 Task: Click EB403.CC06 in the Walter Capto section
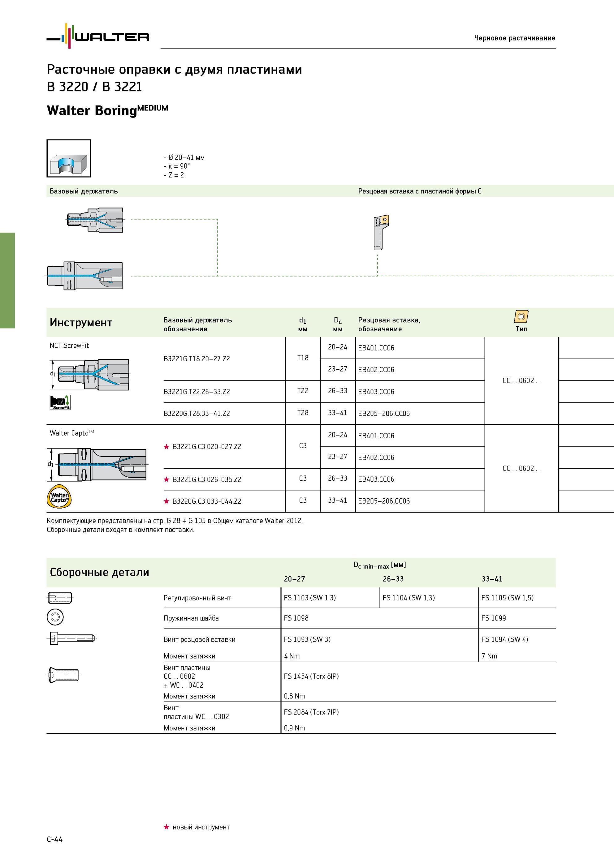[x=376, y=479]
